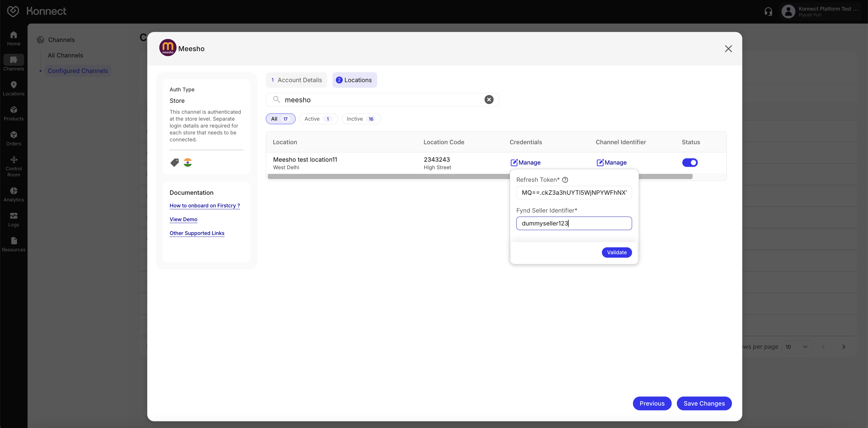Click the Status column header
The image size is (868, 428).
coord(691,142)
